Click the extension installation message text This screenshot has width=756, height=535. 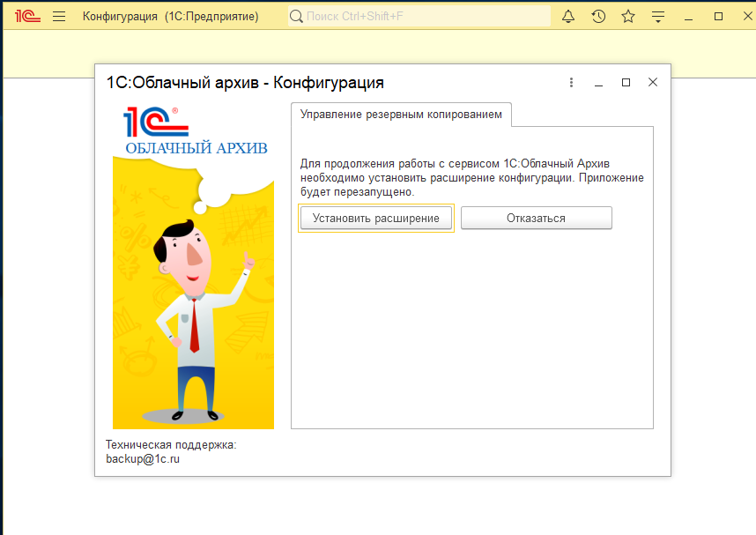472,177
